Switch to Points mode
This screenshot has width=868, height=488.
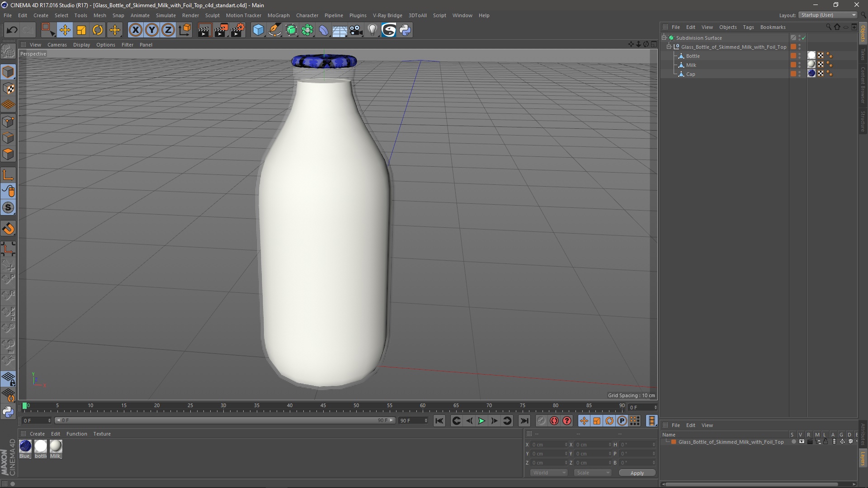click(x=8, y=122)
